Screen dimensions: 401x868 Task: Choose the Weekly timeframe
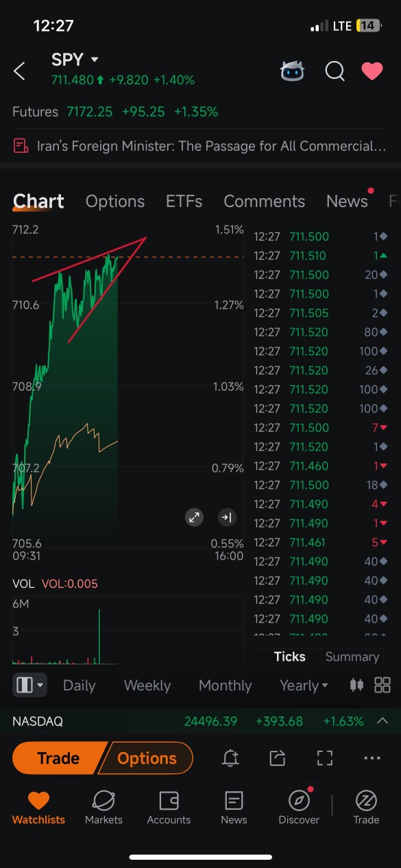click(x=147, y=685)
